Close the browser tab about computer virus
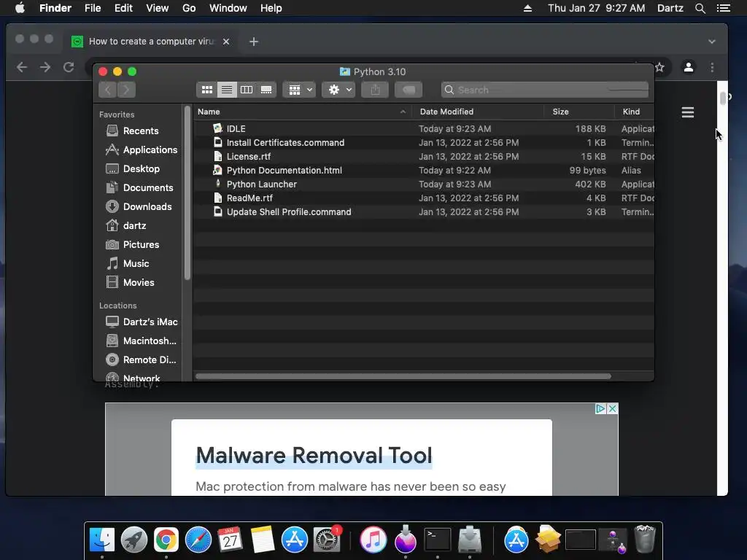The image size is (747, 560). (226, 42)
